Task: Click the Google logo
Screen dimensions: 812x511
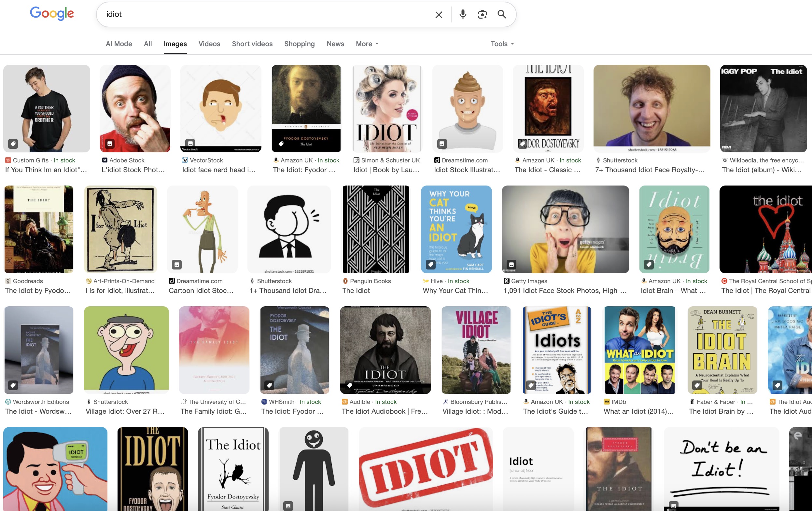Action: coord(52,13)
